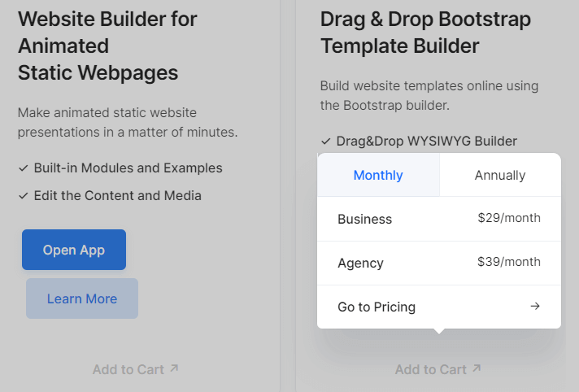
Task: Click arrow icon next to left Add to Cart
Action: 174,368
